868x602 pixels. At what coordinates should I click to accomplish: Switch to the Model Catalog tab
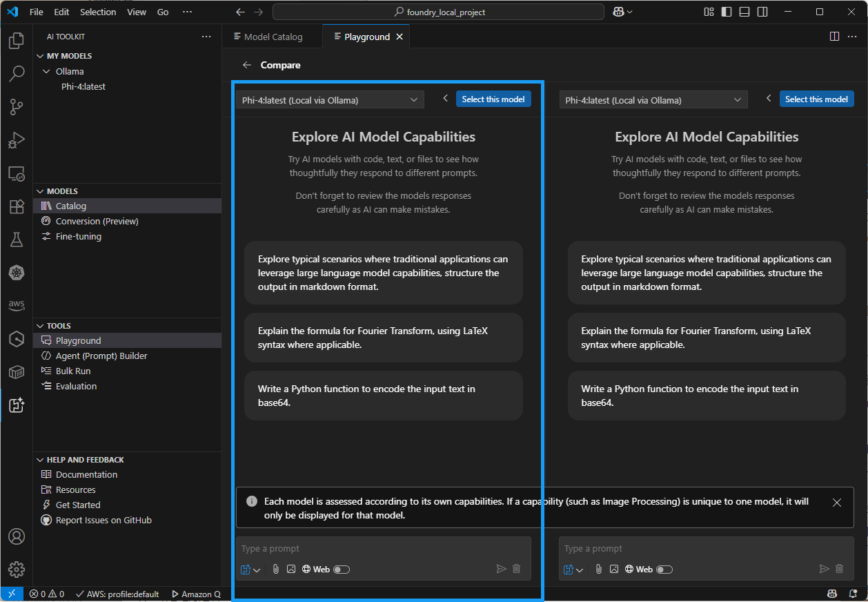click(272, 37)
